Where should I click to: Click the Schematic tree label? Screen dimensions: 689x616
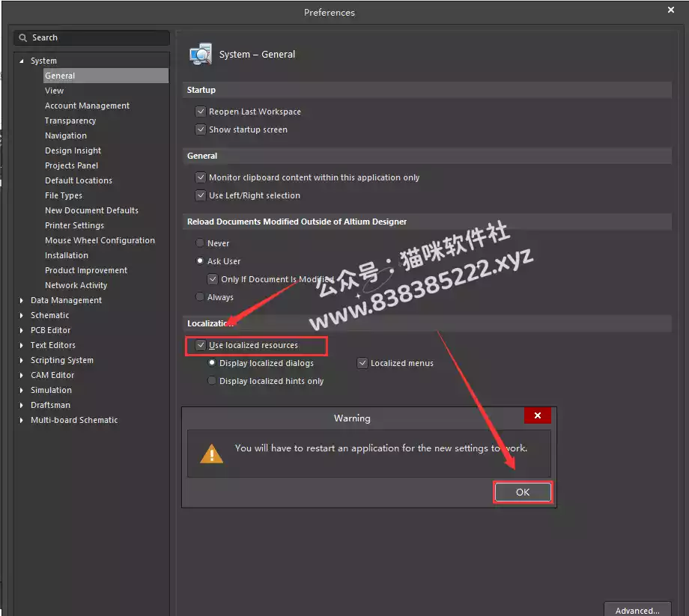coord(49,315)
